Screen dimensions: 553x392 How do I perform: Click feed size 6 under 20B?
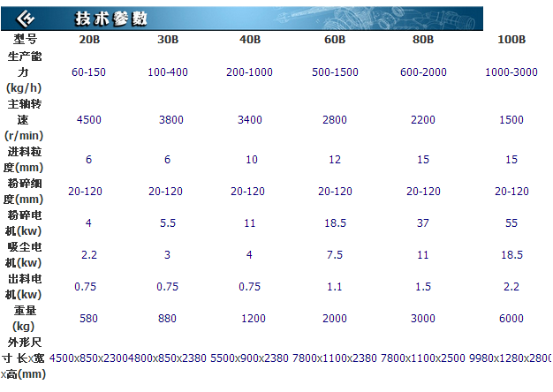tap(88, 160)
